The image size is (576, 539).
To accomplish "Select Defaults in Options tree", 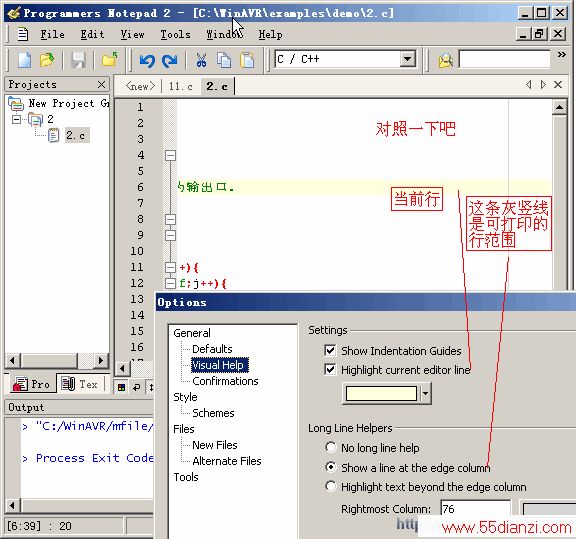I will 212,349.
